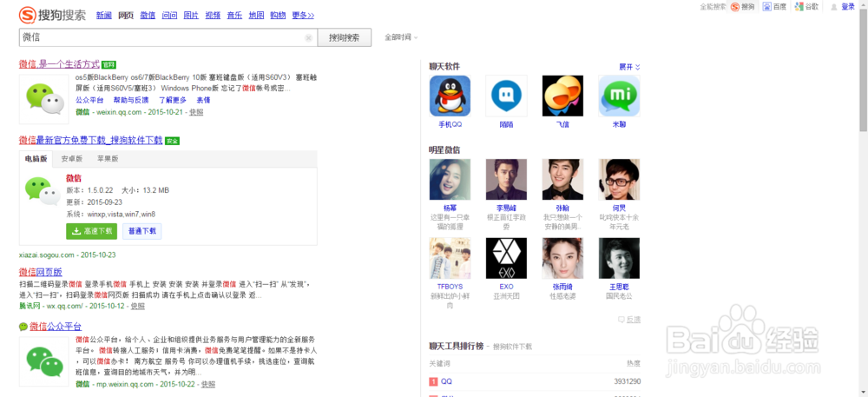Click the red rank 1 badge beside QQ
This screenshot has height=397, width=868.
pos(433,381)
